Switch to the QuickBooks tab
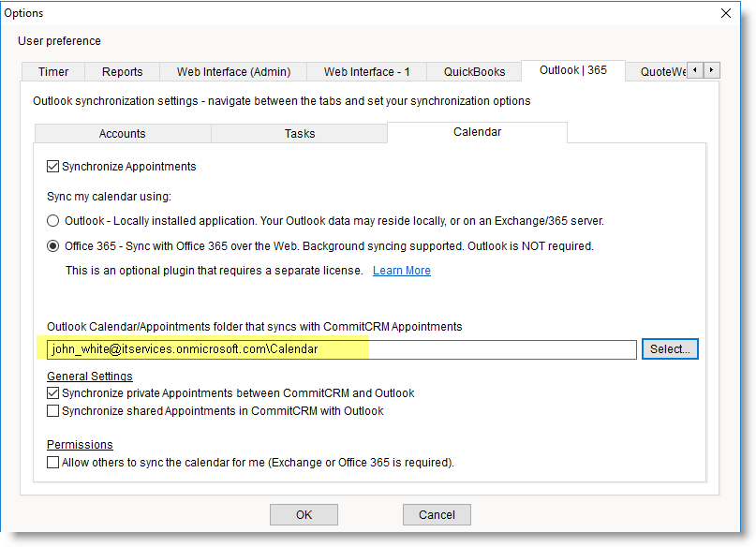 [x=474, y=72]
